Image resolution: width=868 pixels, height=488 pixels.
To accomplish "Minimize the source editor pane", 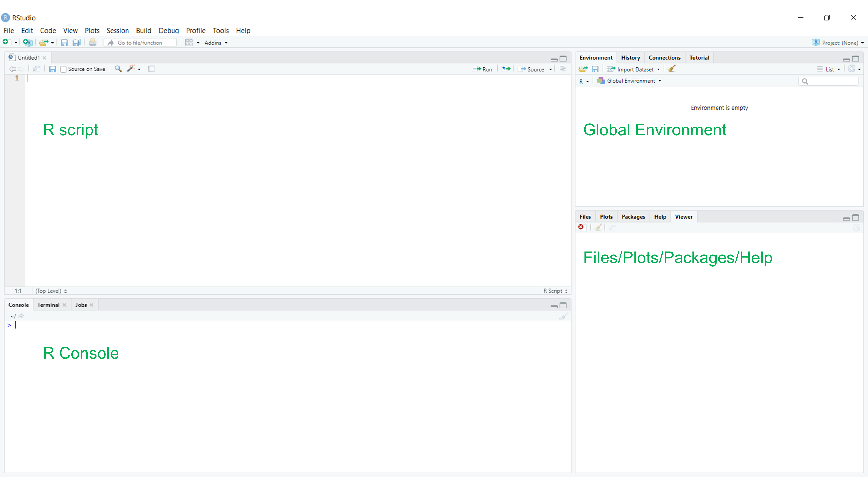I will (x=554, y=60).
